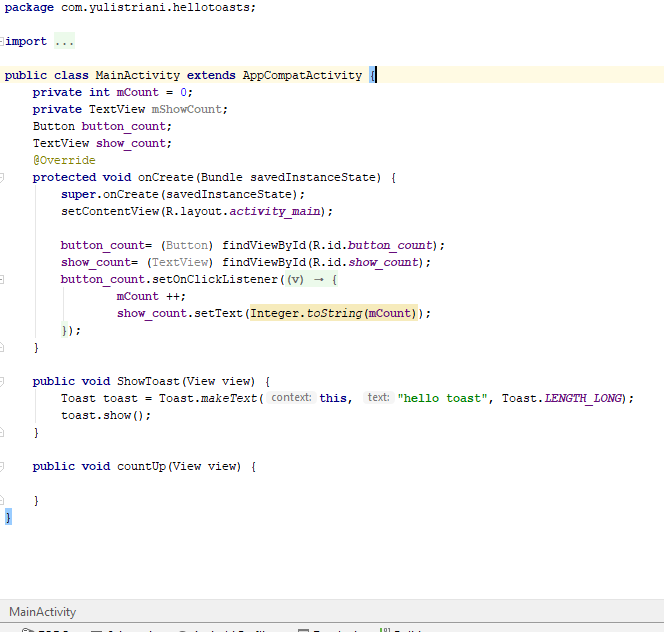Click the highlighted opening brace after AppCompatActivity
Screen dimensions: 664x632
coord(372,75)
